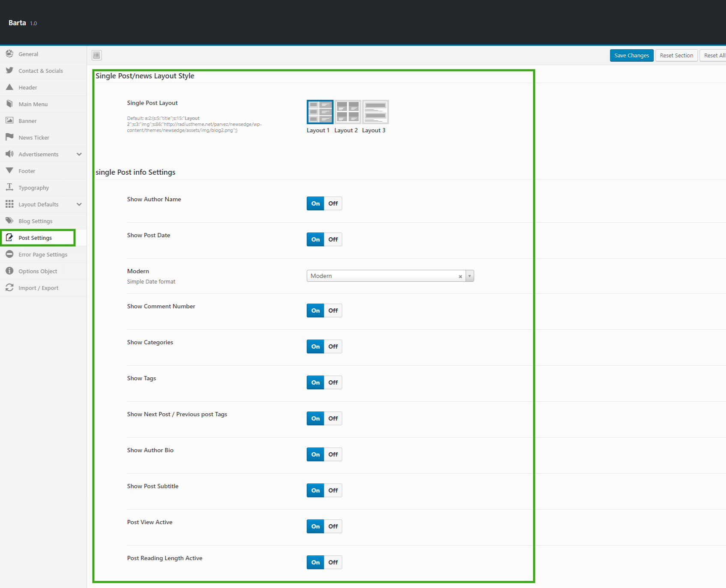Viewport: 726px width, 588px height.
Task: Click the Banner image icon
Action: click(x=9, y=121)
